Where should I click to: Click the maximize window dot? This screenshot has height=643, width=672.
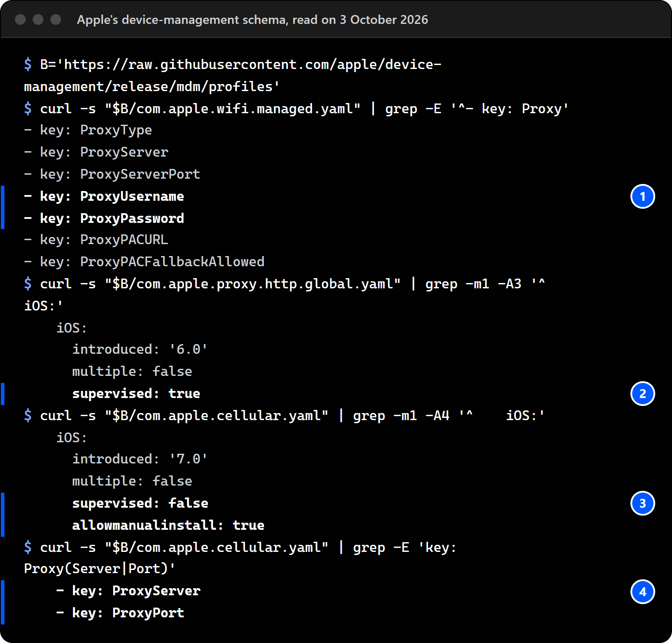(x=56, y=19)
